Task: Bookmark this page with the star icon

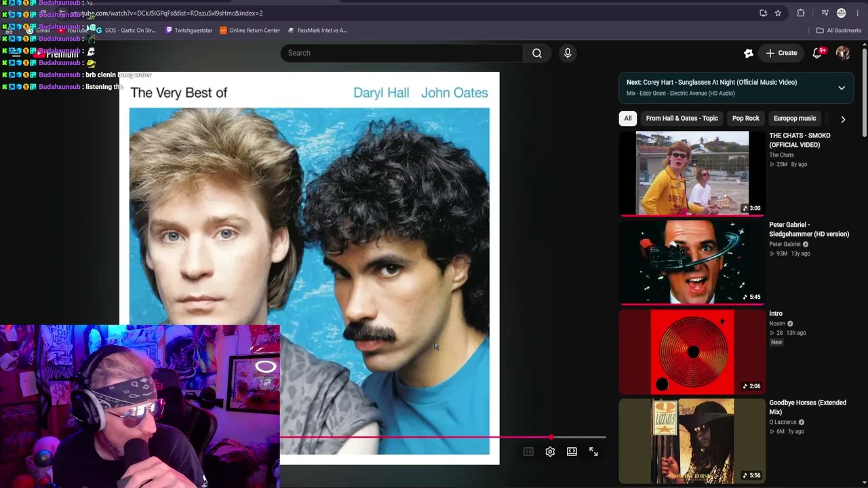Action: [778, 13]
